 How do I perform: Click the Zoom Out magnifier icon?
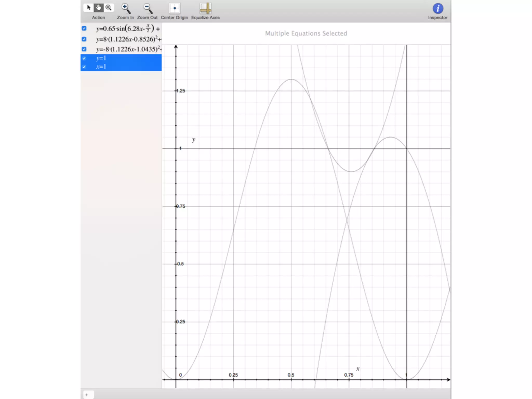coord(148,8)
